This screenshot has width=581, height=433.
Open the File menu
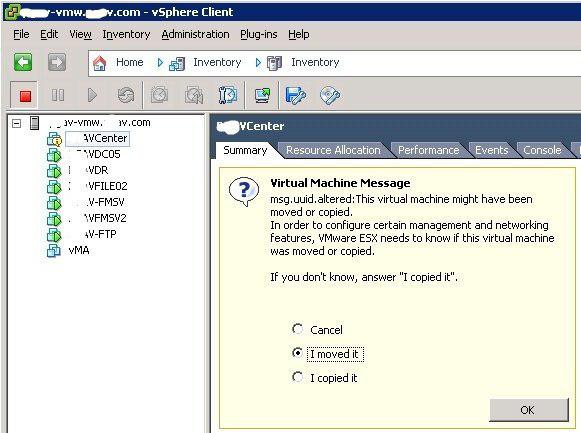click(21, 34)
